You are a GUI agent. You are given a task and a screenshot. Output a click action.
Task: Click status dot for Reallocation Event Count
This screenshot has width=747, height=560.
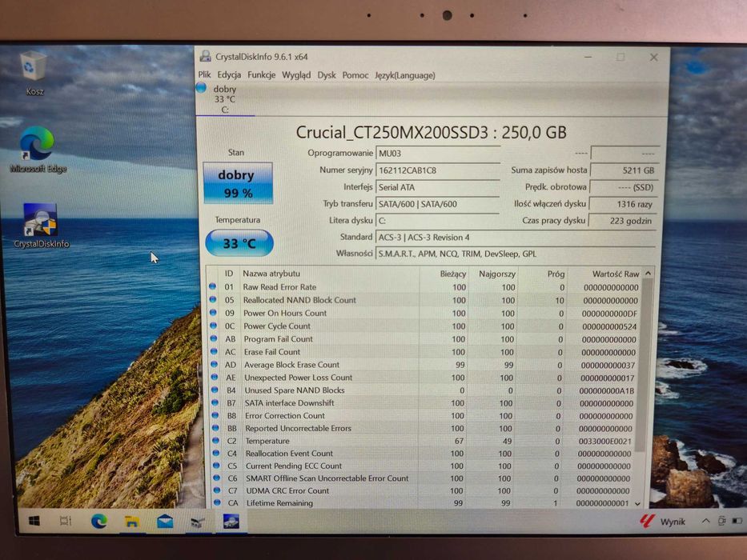(216, 453)
